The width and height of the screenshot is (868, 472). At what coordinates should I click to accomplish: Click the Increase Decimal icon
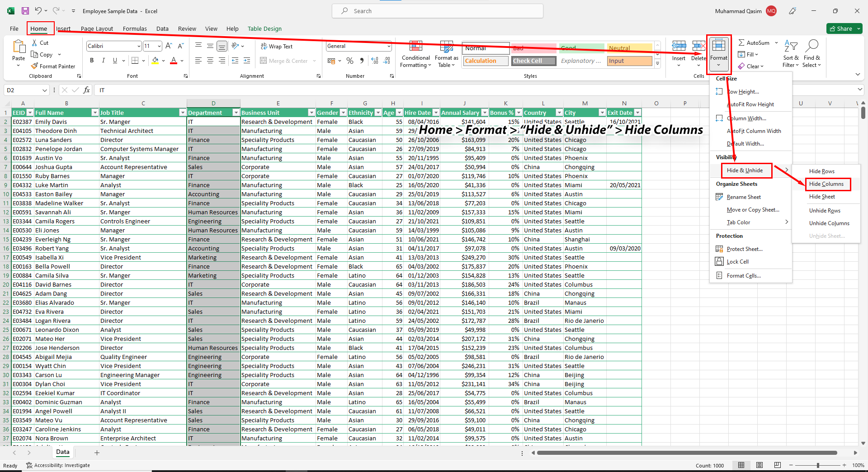(375, 61)
